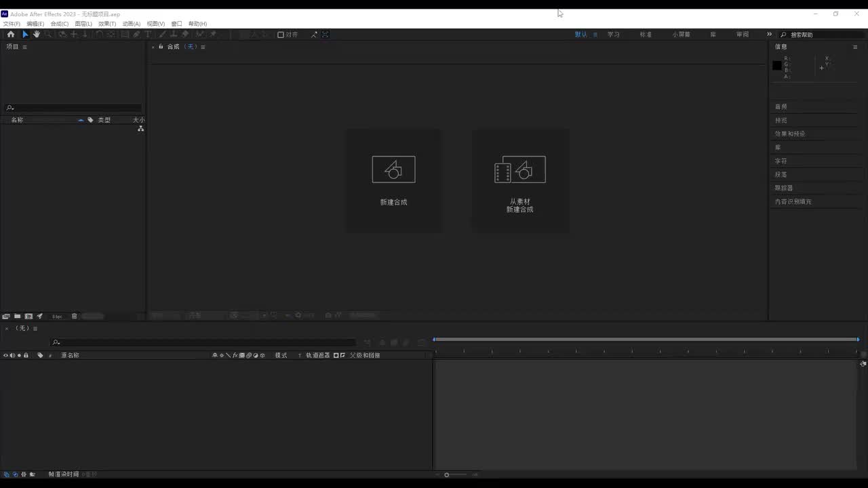Click the 新建合成 label
The width and height of the screenshot is (868, 488).
(393, 203)
